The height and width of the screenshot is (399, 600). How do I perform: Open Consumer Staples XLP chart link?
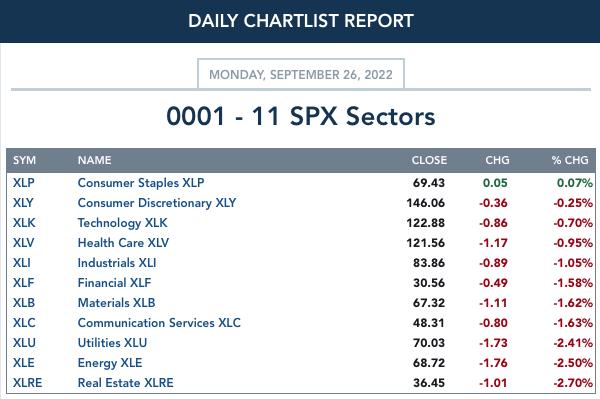(x=141, y=183)
